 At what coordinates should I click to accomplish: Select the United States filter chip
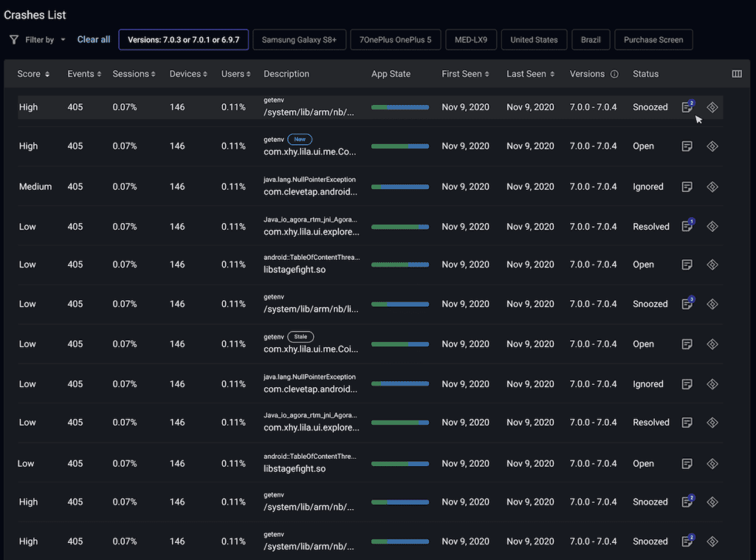pyautogui.click(x=535, y=40)
